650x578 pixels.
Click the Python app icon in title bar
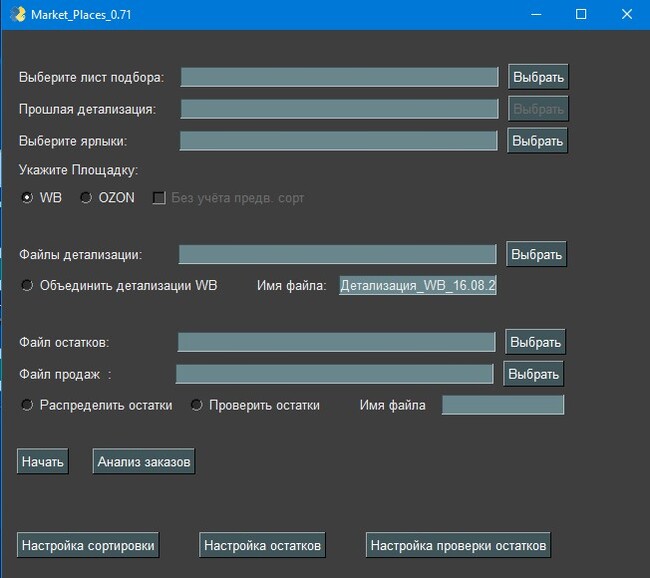[x=17, y=14]
